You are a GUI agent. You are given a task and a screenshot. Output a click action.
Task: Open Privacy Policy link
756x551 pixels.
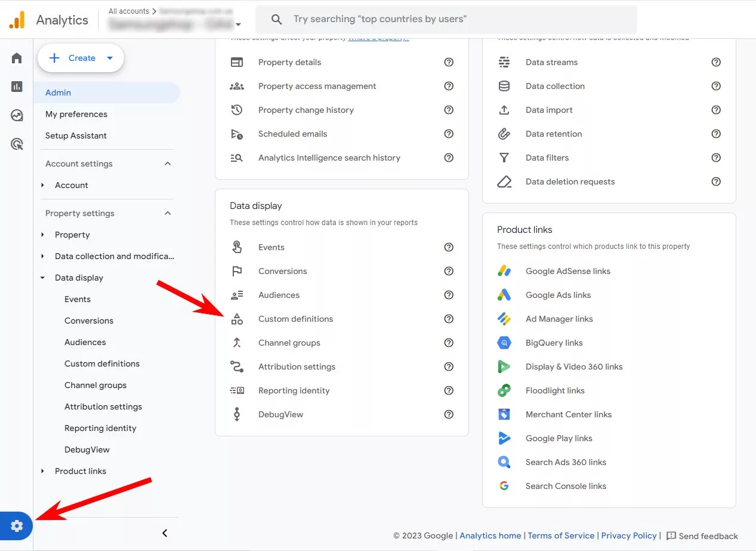coord(629,535)
